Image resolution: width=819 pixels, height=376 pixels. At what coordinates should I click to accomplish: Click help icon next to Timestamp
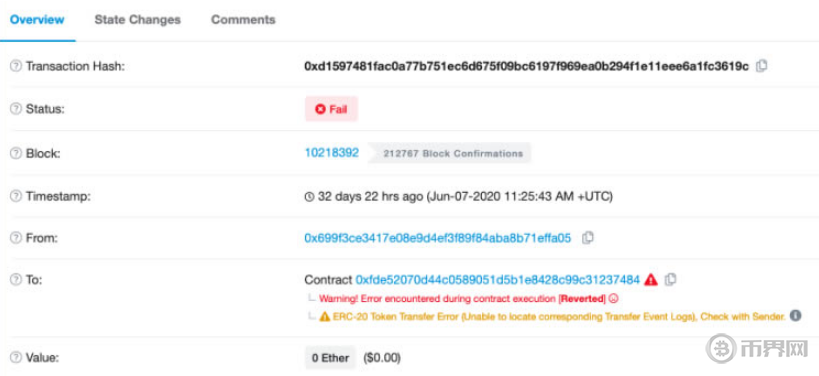click(16, 196)
